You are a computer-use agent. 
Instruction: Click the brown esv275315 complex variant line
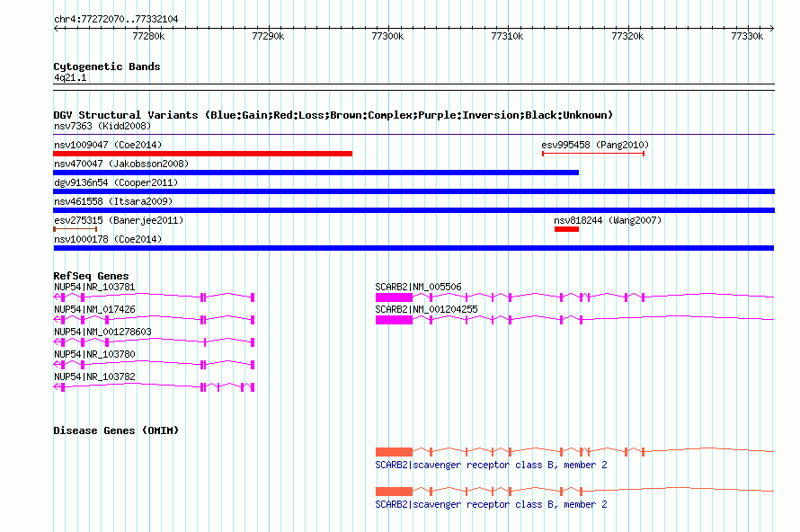point(75,229)
